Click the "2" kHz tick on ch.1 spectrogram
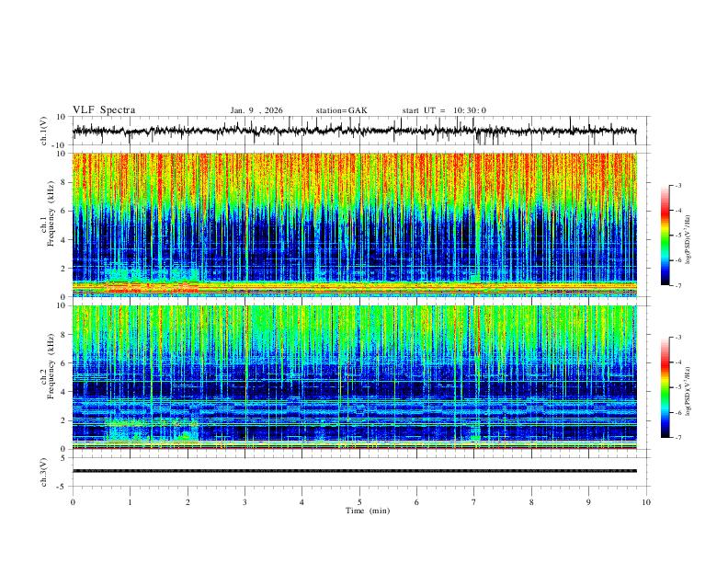The height and width of the screenshot is (563, 728). pyautogui.click(x=63, y=268)
